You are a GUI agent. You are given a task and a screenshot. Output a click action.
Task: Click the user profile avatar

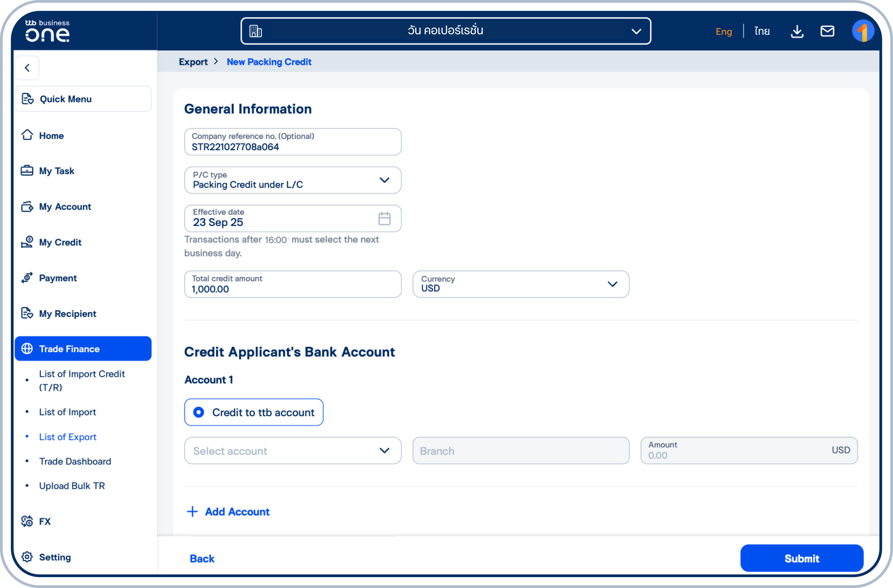pyautogui.click(x=862, y=31)
